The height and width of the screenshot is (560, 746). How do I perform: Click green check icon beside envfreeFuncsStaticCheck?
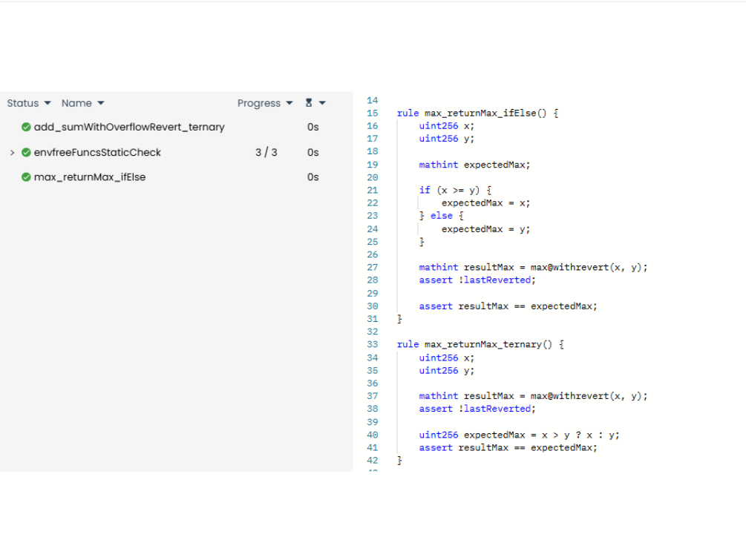(26, 152)
